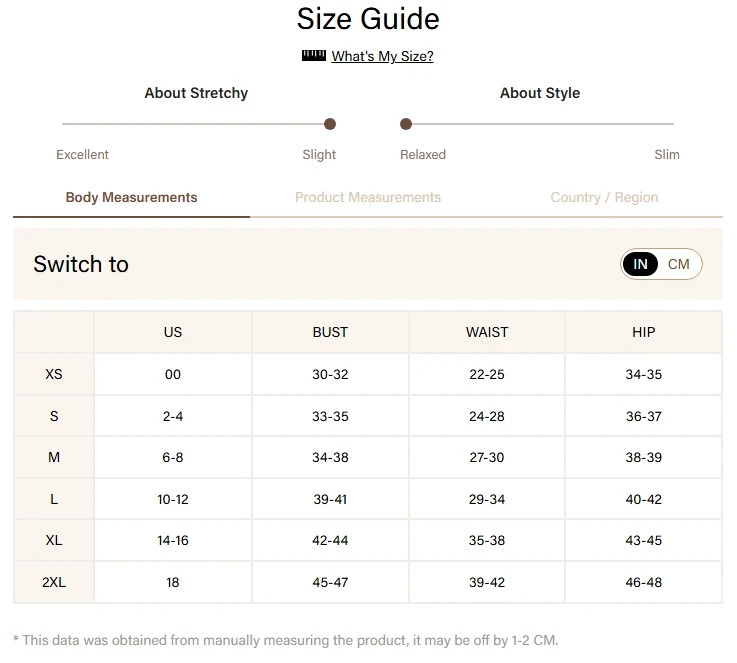
Task: Click US size cell 18
Action: pos(172,582)
